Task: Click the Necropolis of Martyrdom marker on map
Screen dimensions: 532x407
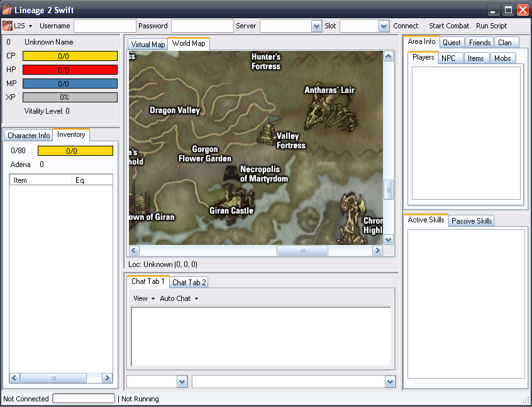Action: click(230, 173)
